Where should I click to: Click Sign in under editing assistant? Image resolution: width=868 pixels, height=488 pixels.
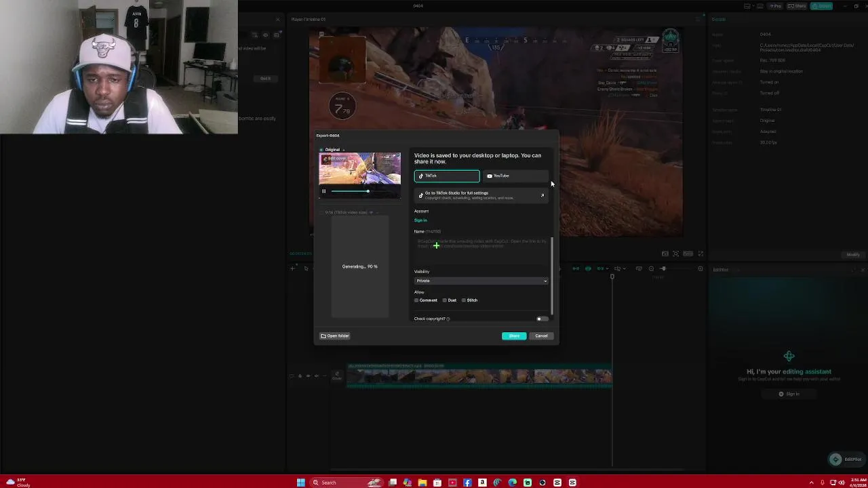coord(789,394)
